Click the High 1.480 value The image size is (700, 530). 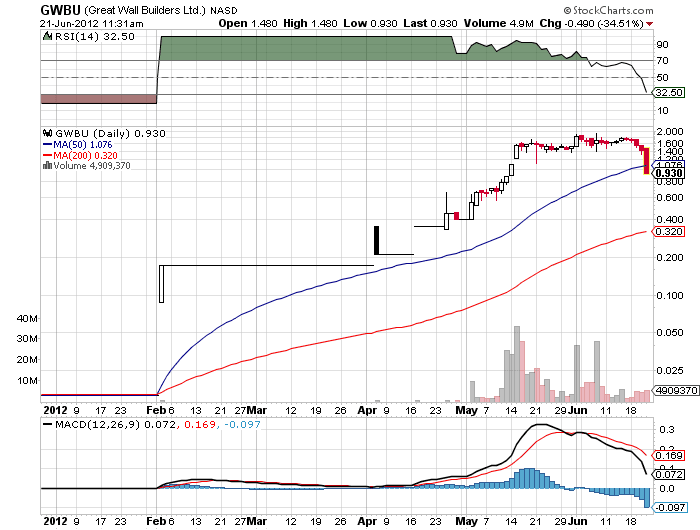click(310, 23)
